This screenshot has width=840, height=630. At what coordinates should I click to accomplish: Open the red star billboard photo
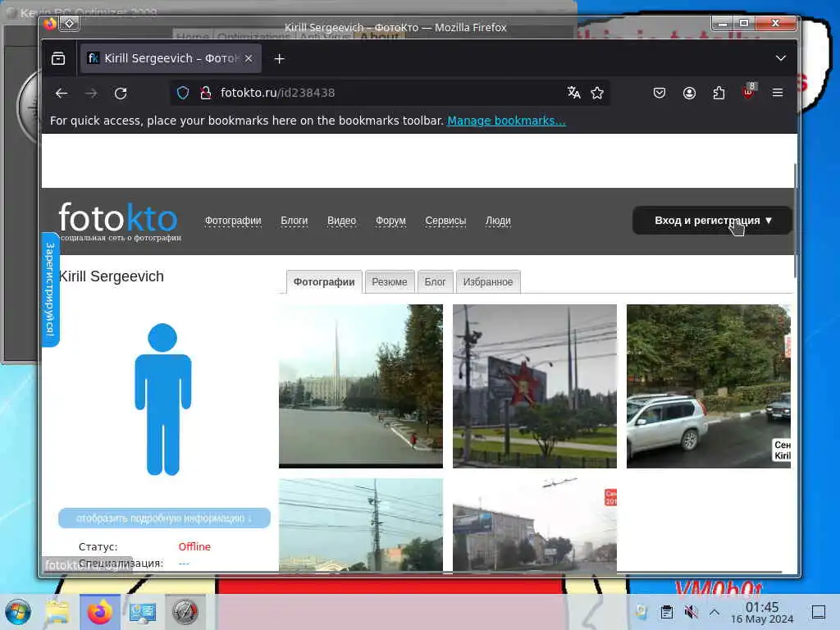click(535, 386)
